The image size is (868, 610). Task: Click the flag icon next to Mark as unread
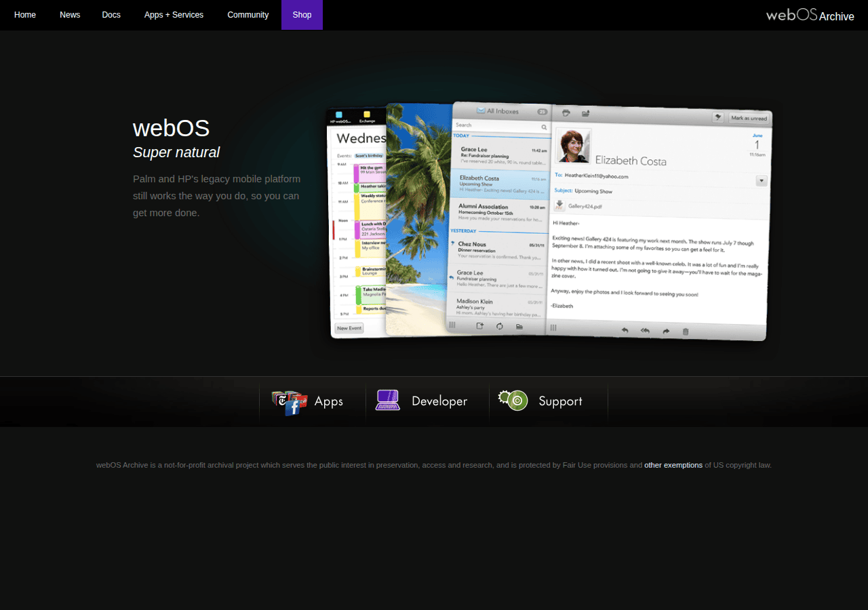tap(718, 117)
